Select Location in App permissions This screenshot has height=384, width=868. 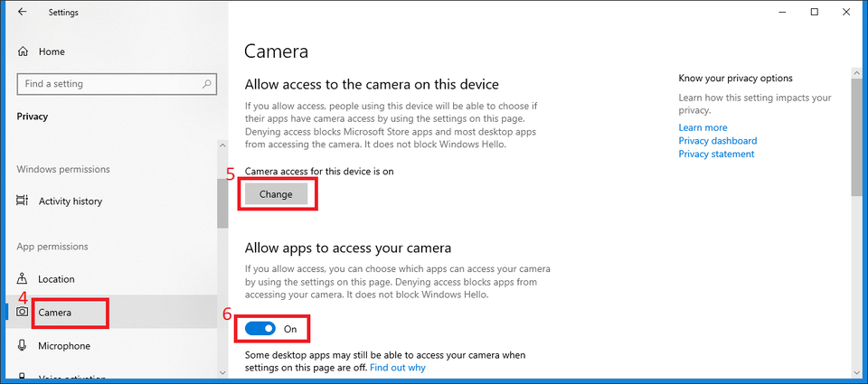pyautogui.click(x=56, y=279)
